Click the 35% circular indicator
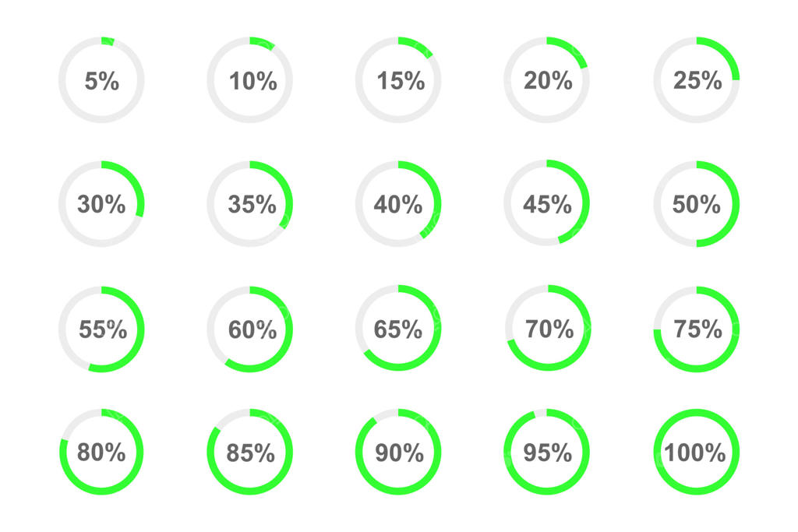The image size is (798, 532). pyautogui.click(x=250, y=204)
